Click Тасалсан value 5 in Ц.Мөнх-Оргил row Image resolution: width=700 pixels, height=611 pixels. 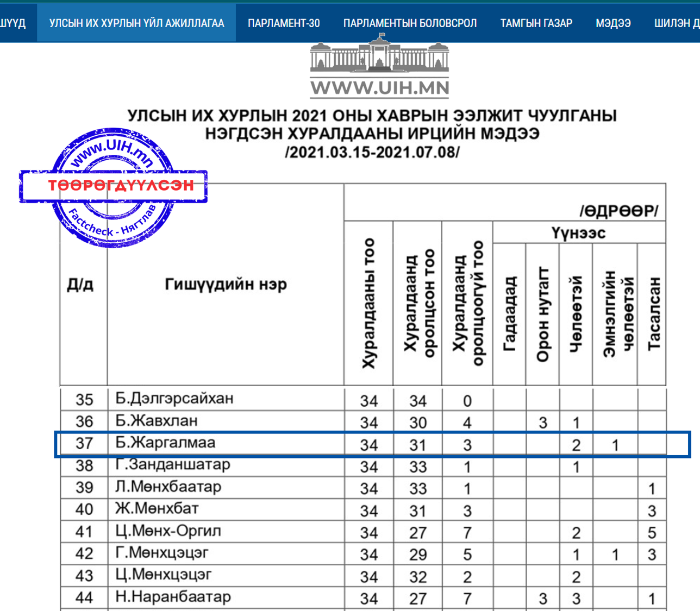(x=652, y=533)
